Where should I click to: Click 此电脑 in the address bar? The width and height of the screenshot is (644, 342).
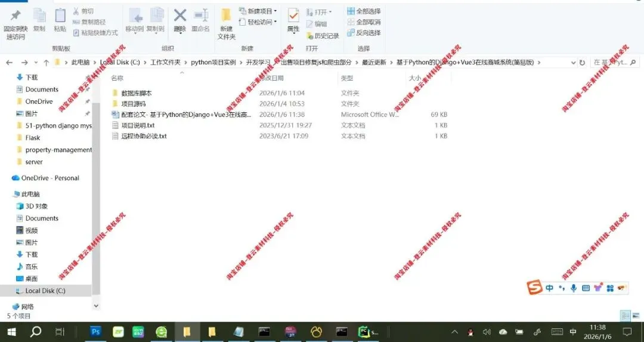coord(80,63)
